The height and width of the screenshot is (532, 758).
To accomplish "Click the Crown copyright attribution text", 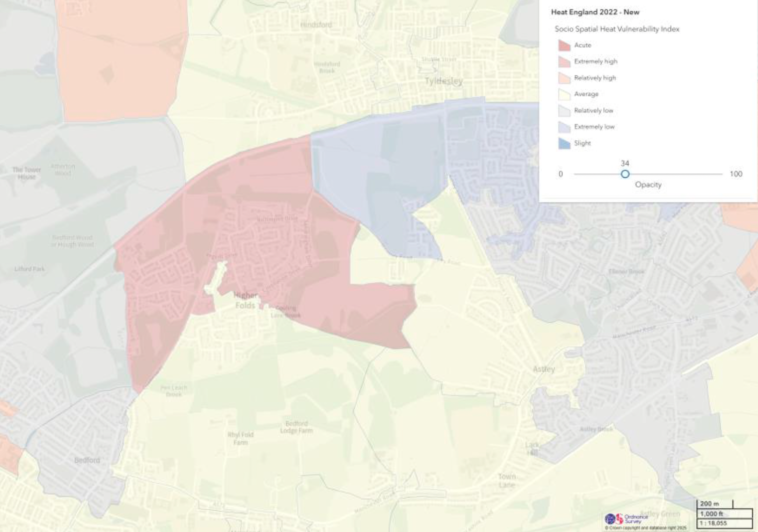I will click(645, 528).
